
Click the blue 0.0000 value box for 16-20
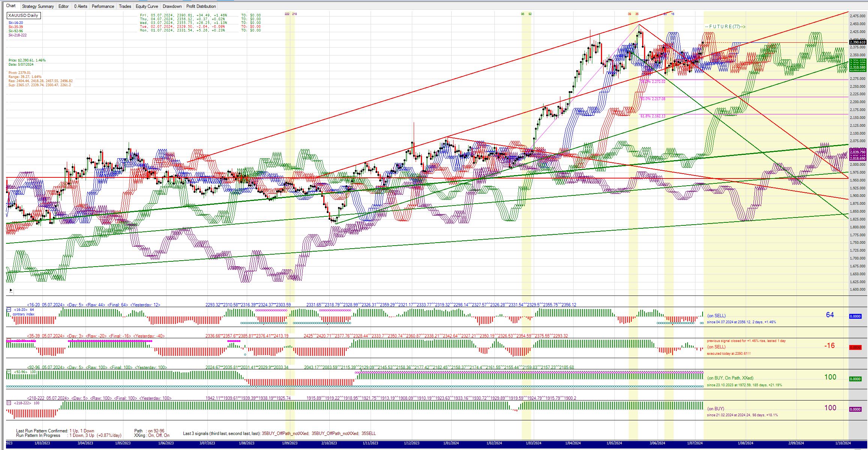click(x=855, y=316)
